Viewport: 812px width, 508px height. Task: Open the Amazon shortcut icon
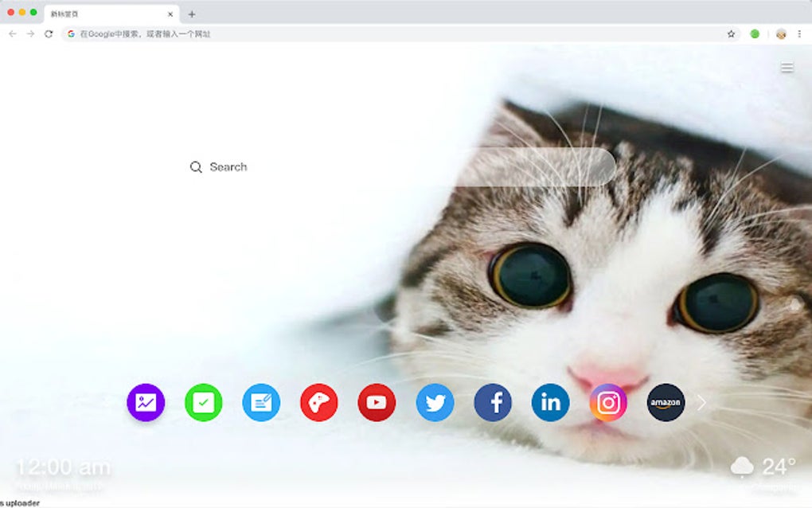(666, 403)
